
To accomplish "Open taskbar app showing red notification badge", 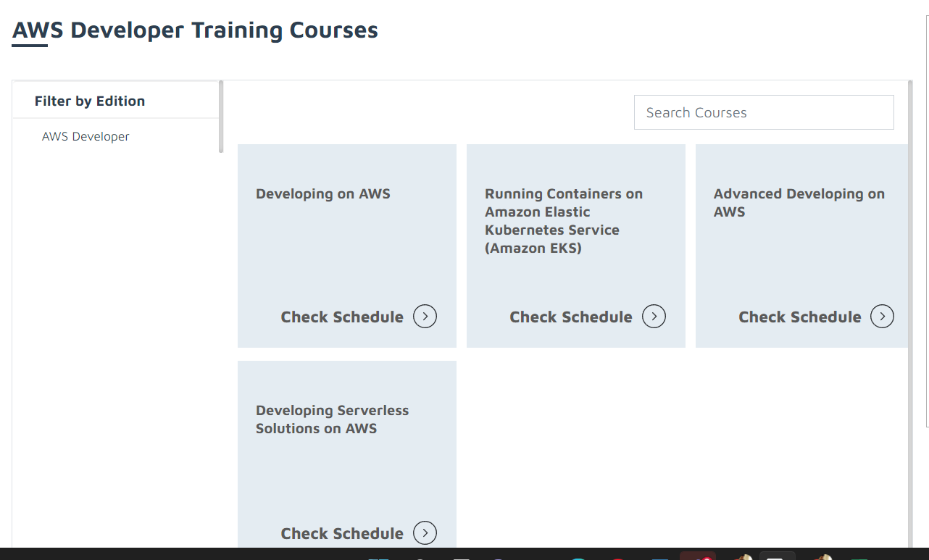I will (x=697, y=556).
